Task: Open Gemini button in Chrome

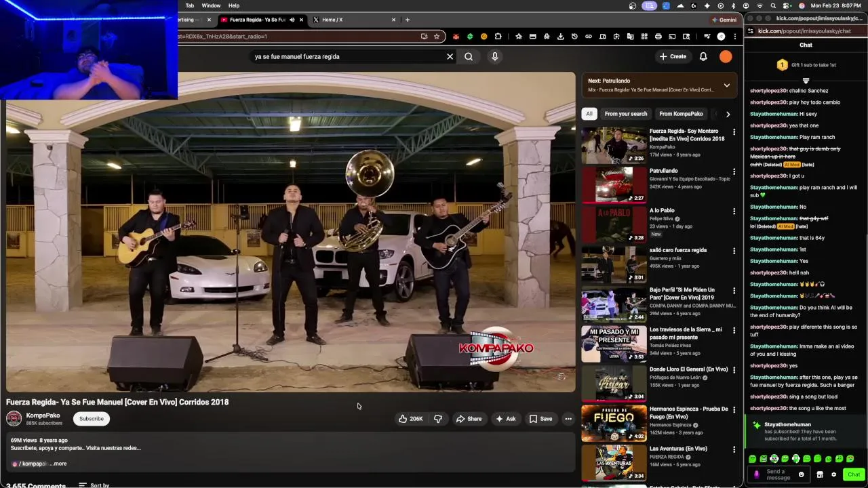Action: coord(724,20)
